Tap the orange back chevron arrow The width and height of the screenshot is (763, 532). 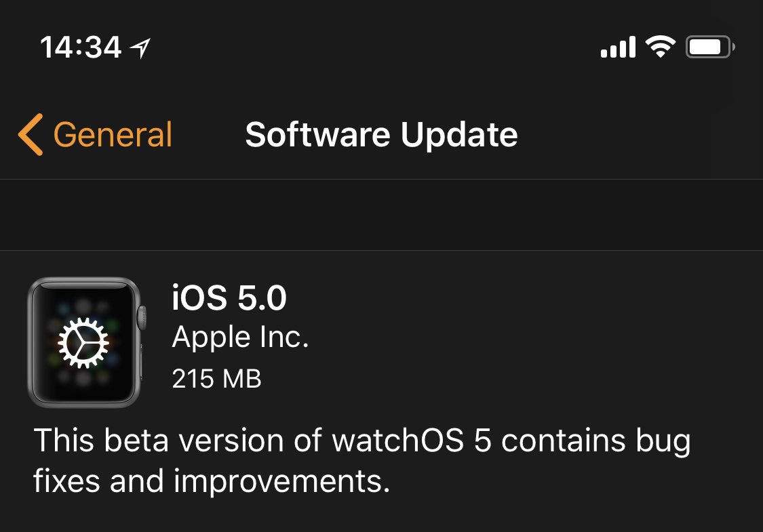(31, 134)
